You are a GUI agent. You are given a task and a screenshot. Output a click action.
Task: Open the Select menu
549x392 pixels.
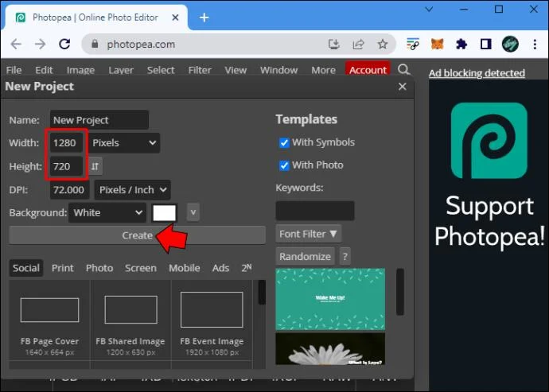[x=161, y=70]
